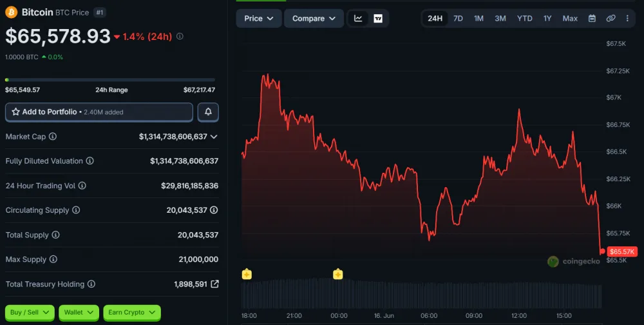
Task: Expand the Market Cap chevron
Action: (214, 137)
